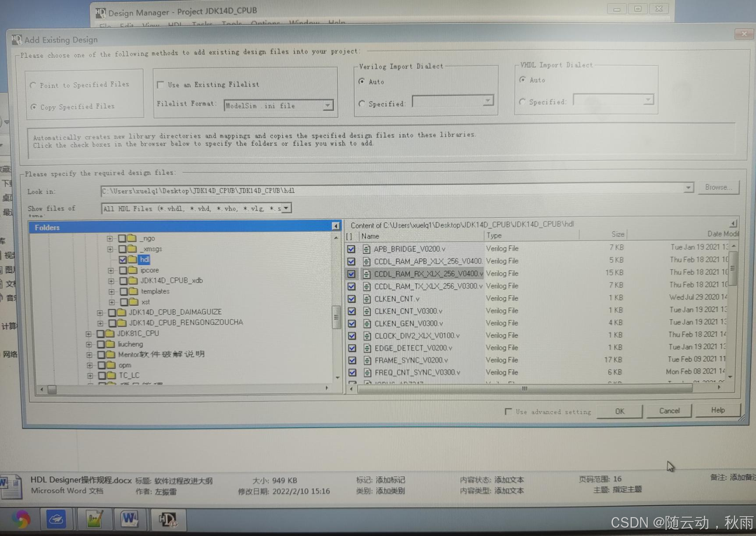The width and height of the screenshot is (756, 536).
Task: Expand the templates folder node
Action: point(112,292)
